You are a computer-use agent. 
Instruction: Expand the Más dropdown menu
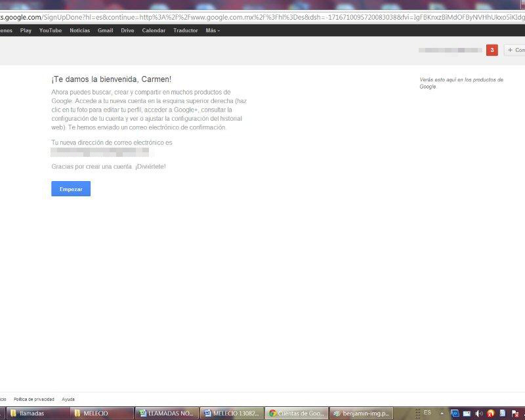click(x=213, y=30)
